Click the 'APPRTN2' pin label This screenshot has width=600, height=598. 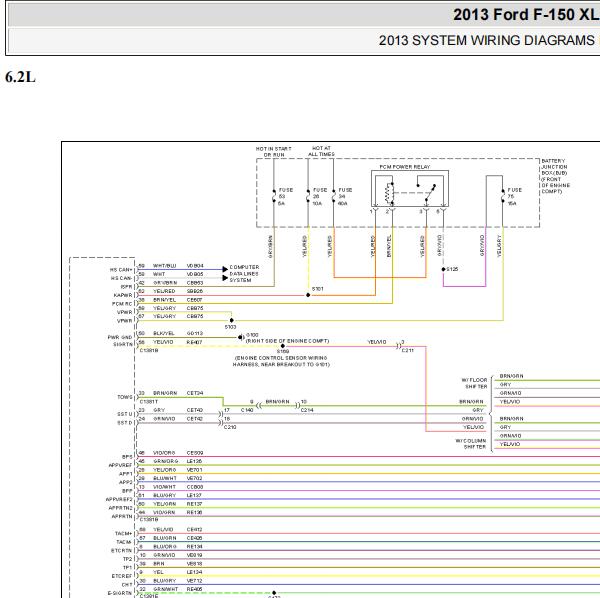point(121,508)
